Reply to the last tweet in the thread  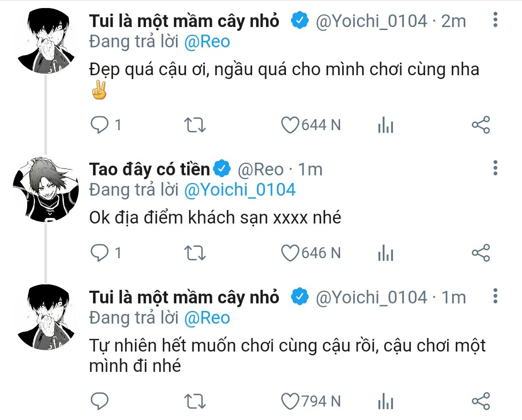pyautogui.click(x=100, y=401)
